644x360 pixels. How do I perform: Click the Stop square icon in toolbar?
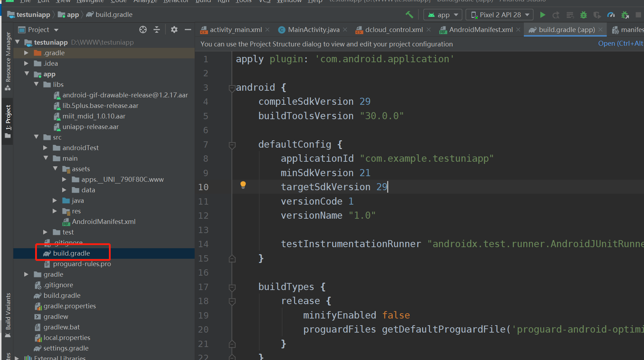638,15
